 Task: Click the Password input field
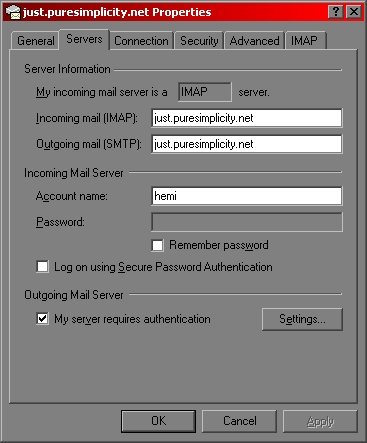247,222
